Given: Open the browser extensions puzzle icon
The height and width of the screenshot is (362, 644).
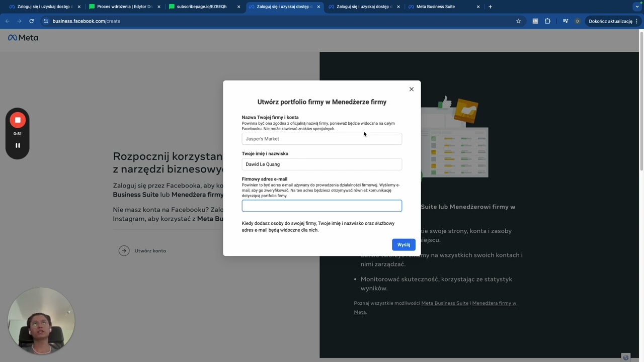Looking at the screenshot, I should point(547,21).
